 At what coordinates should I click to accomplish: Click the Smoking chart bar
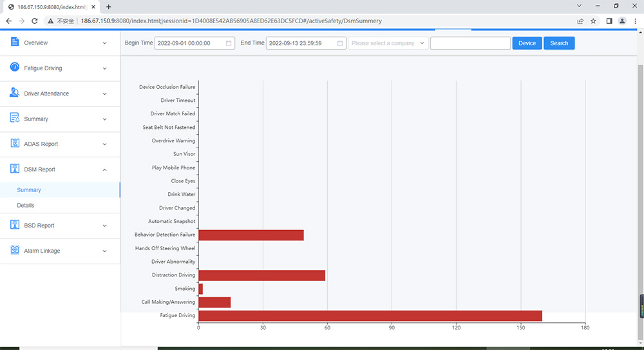coord(200,289)
